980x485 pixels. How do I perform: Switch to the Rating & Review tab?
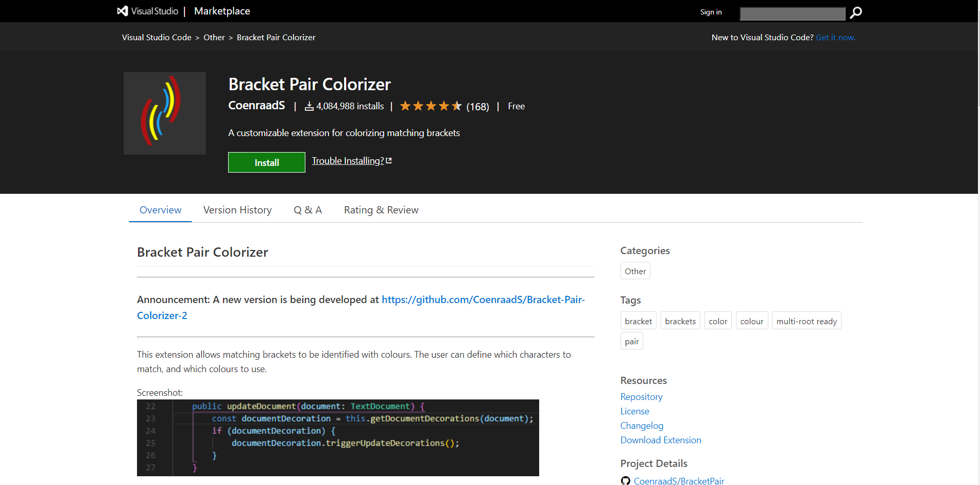click(381, 210)
